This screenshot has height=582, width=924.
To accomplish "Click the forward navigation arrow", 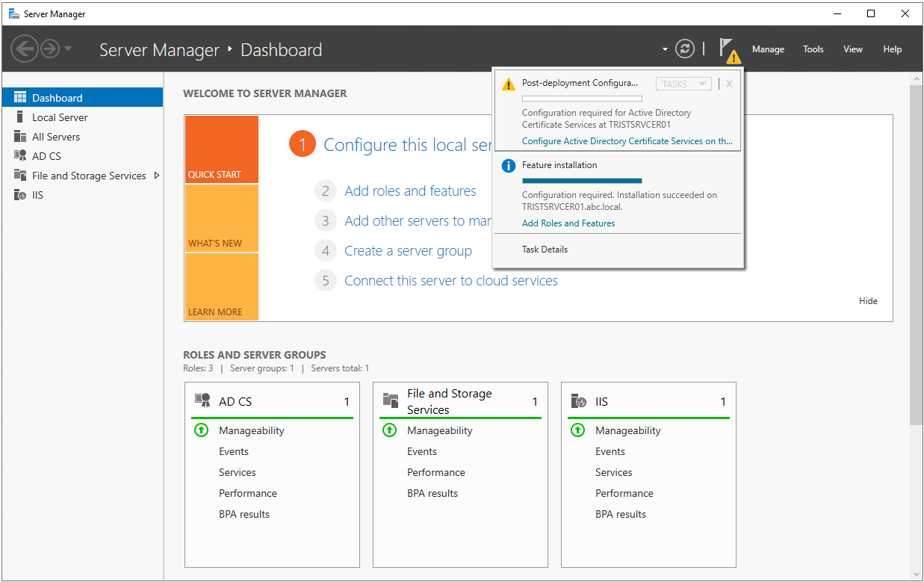I will click(50, 49).
